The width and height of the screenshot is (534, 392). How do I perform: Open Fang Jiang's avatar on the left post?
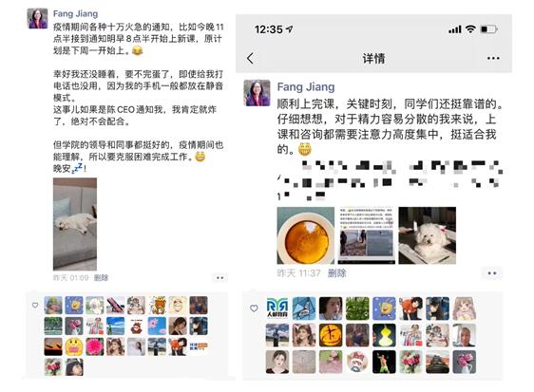[37, 18]
